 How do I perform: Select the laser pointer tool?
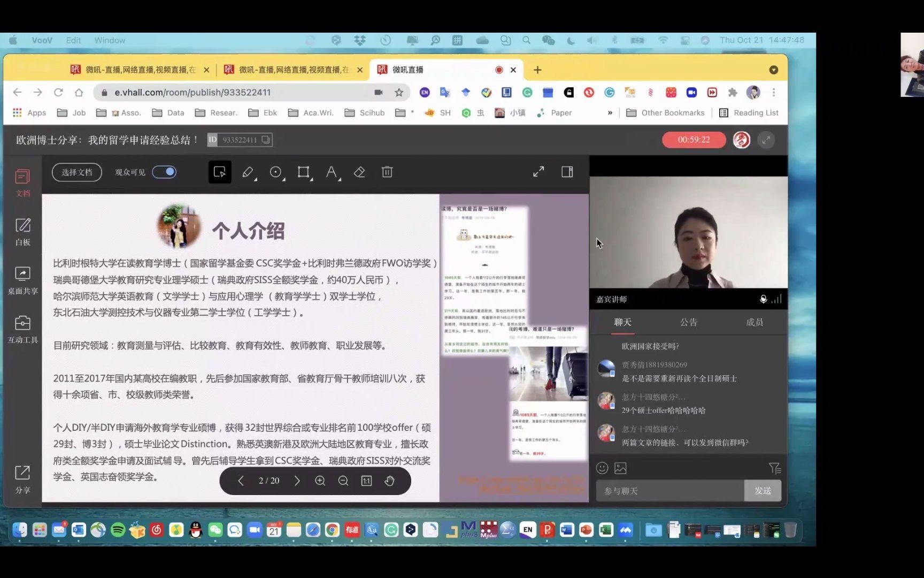(x=276, y=172)
